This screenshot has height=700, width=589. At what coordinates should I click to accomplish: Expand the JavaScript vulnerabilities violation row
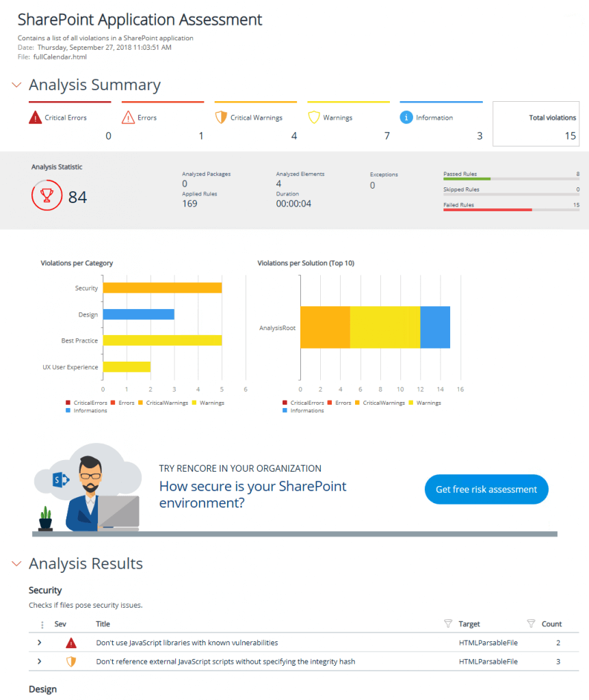tap(39, 643)
